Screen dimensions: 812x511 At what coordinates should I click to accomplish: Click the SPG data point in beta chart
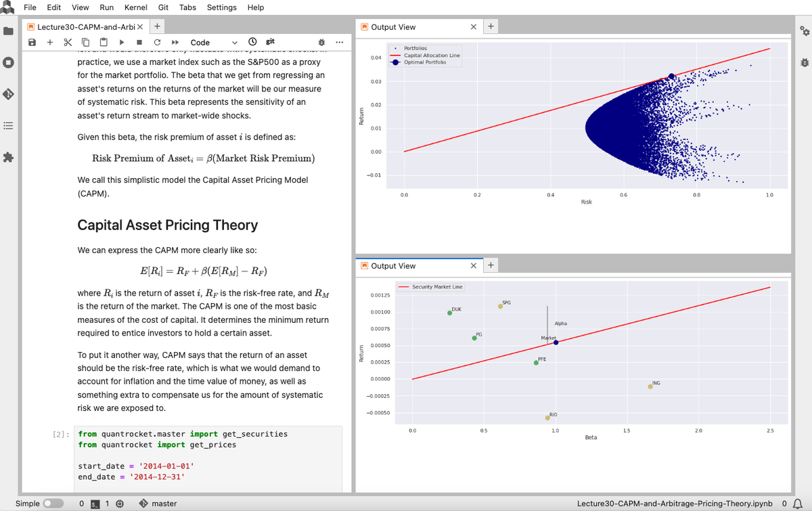(x=501, y=307)
